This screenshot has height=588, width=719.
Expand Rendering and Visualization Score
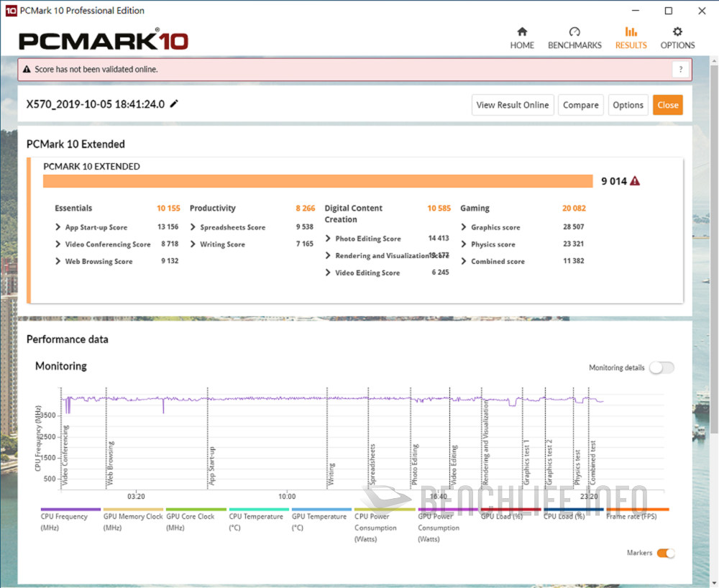click(328, 255)
